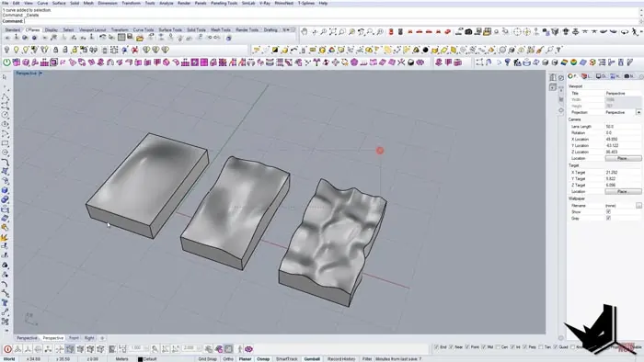This screenshot has height=362, width=644.
Task: Toggle the Near osnap checkbox
Action: 452,347
